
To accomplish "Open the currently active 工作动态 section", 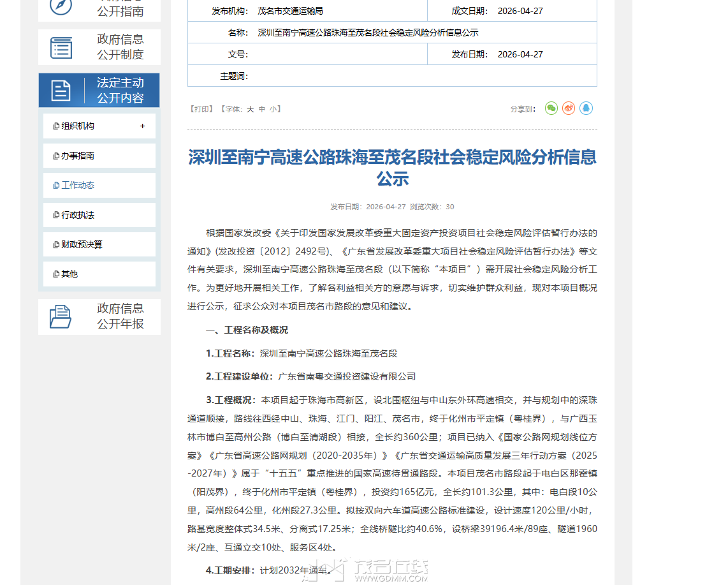I will [76, 185].
